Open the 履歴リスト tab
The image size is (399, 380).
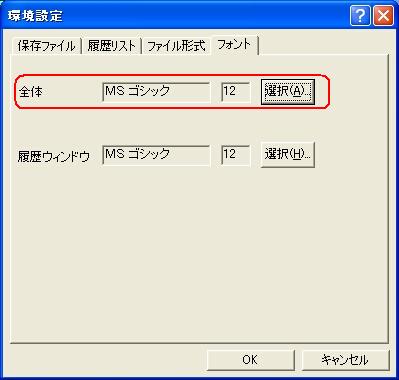(112, 46)
